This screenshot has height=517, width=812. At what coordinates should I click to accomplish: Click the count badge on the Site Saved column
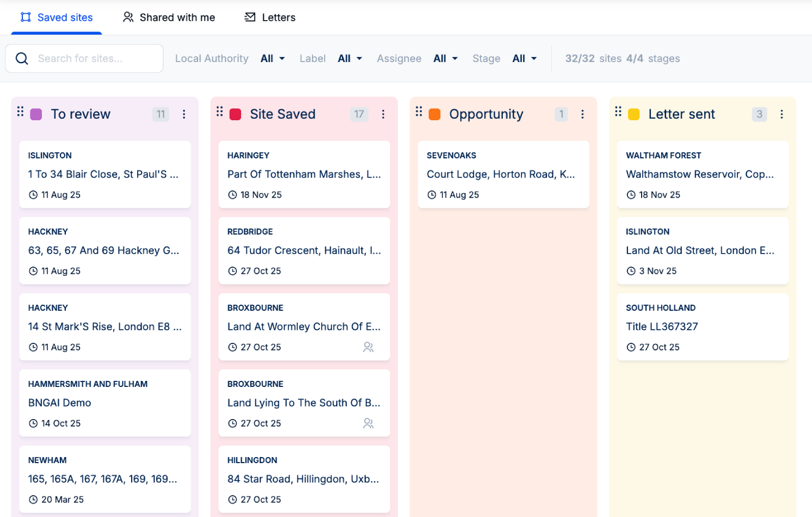tap(359, 114)
